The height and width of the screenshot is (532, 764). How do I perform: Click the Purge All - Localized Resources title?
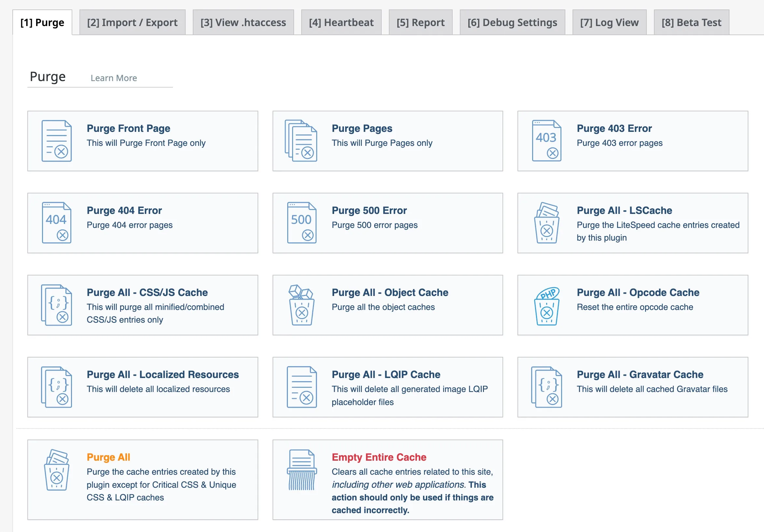point(163,374)
